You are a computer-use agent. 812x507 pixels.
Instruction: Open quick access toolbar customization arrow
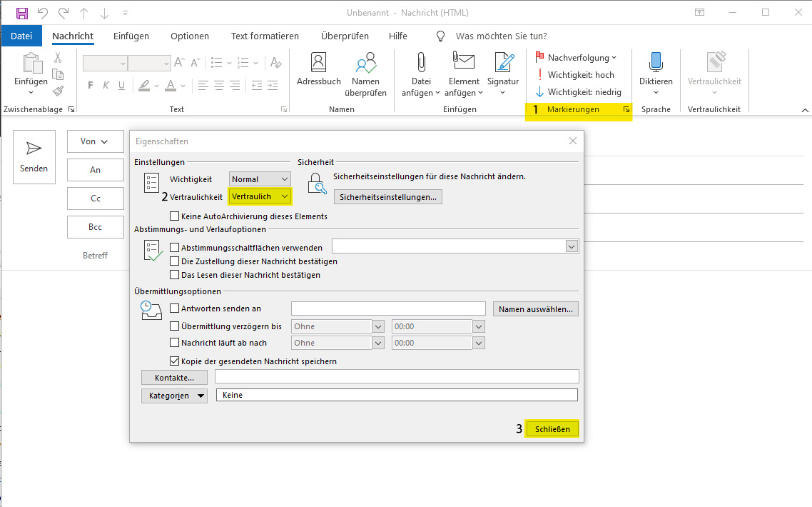(126, 13)
